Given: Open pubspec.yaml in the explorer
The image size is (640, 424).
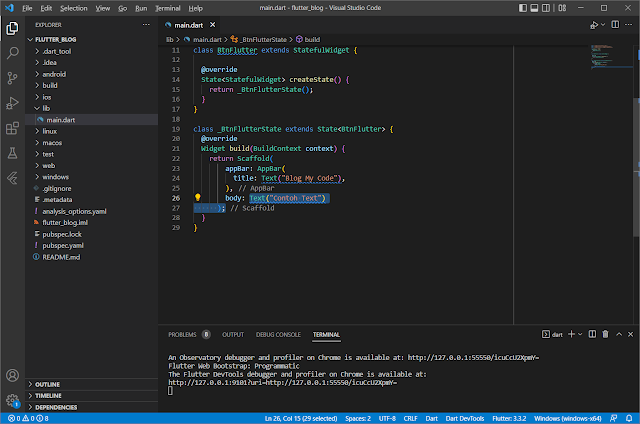Looking at the screenshot, I should click(61, 245).
